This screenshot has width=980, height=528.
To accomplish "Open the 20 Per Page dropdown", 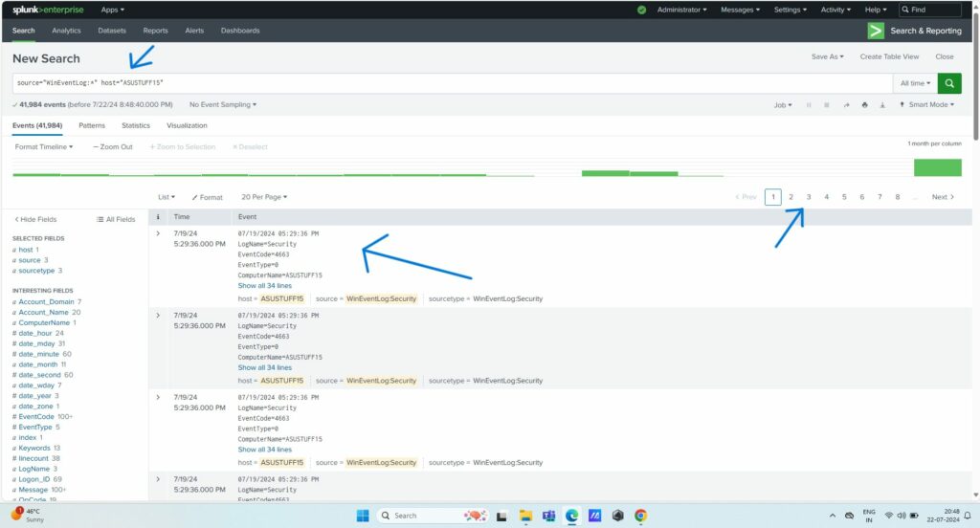I will pyautogui.click(x=264, y=197).
